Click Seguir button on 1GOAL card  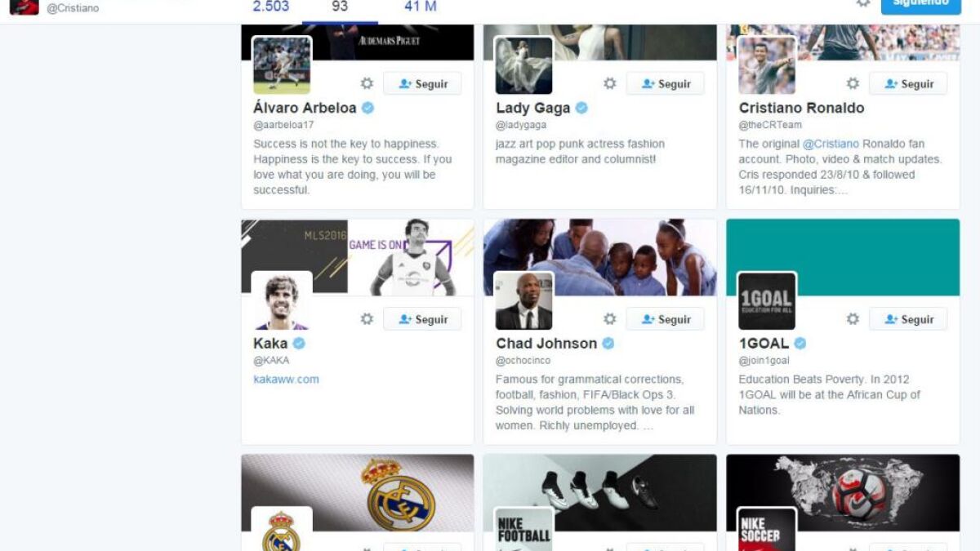tap(908, 319)
